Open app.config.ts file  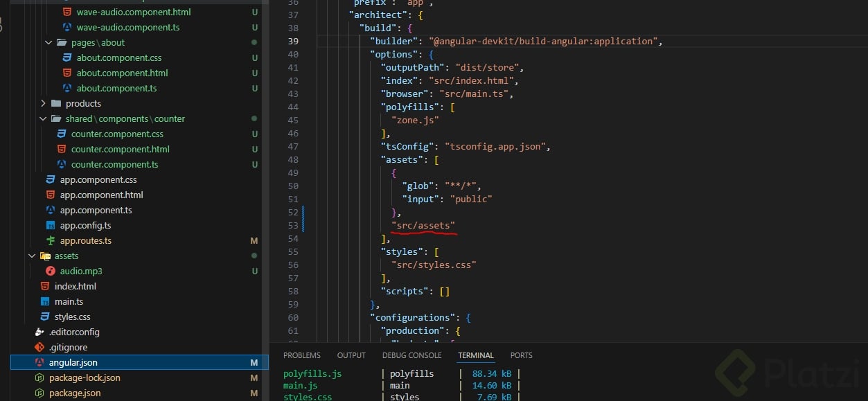point(85,225)
